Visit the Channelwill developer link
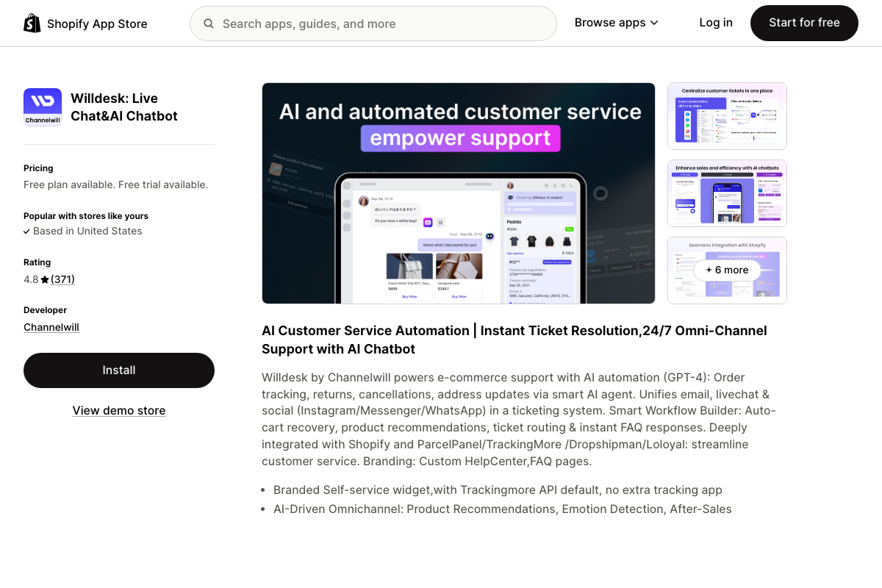Image resolution: width=882 pixels, height=588 pixels. click(x=51, y=327)
